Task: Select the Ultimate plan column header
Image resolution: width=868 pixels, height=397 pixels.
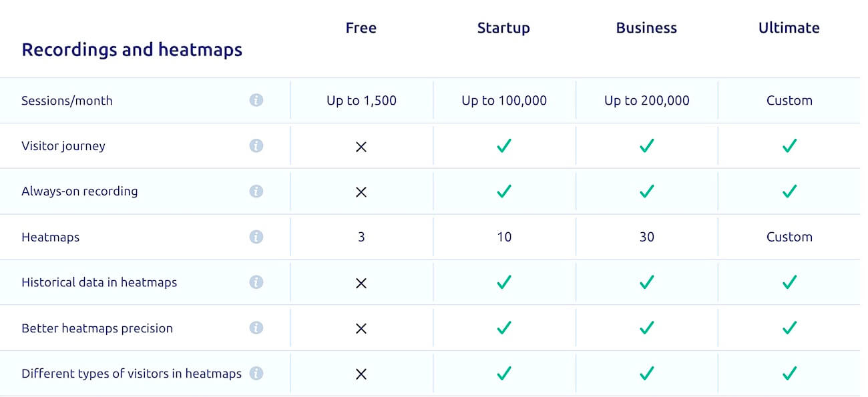Action: [789, 28]
